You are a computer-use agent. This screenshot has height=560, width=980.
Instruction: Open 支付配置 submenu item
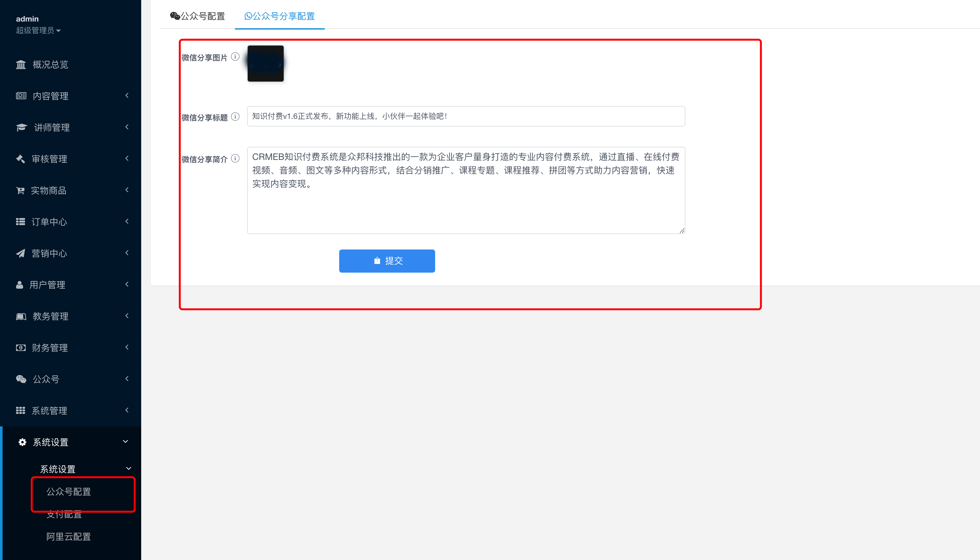(64, 514)
